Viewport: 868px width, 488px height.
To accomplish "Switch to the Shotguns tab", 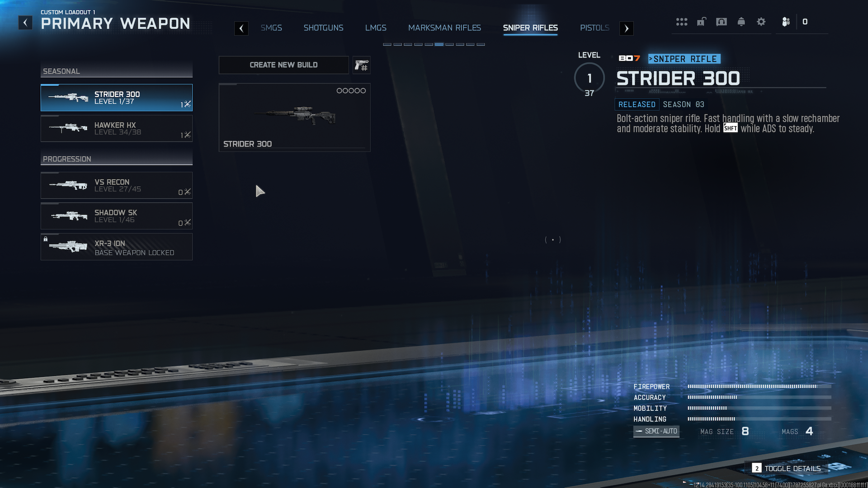I will coord(323,28).
